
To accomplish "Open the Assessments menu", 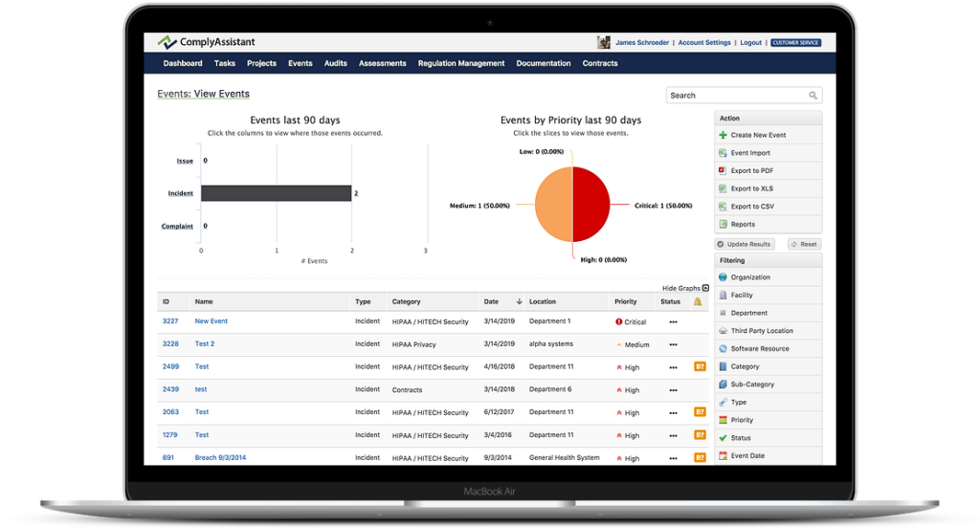I will pos(382,64).
